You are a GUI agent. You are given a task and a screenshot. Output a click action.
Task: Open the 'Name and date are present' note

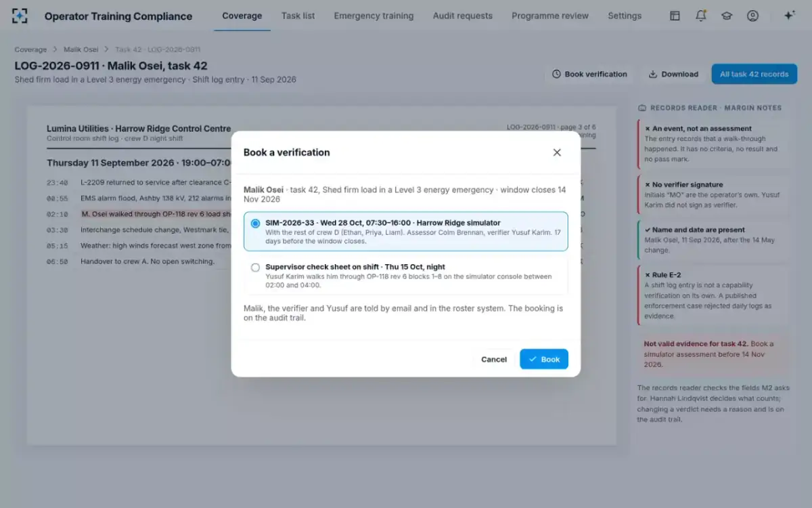713,240
